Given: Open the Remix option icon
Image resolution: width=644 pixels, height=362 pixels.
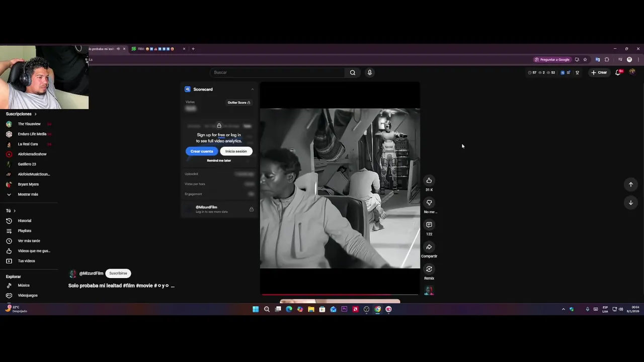Looking at the screenshot, I should [429, 269].
